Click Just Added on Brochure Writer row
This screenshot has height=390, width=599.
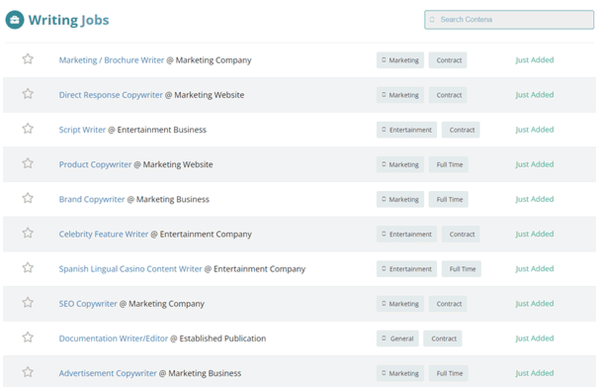(x=534, y=60)
